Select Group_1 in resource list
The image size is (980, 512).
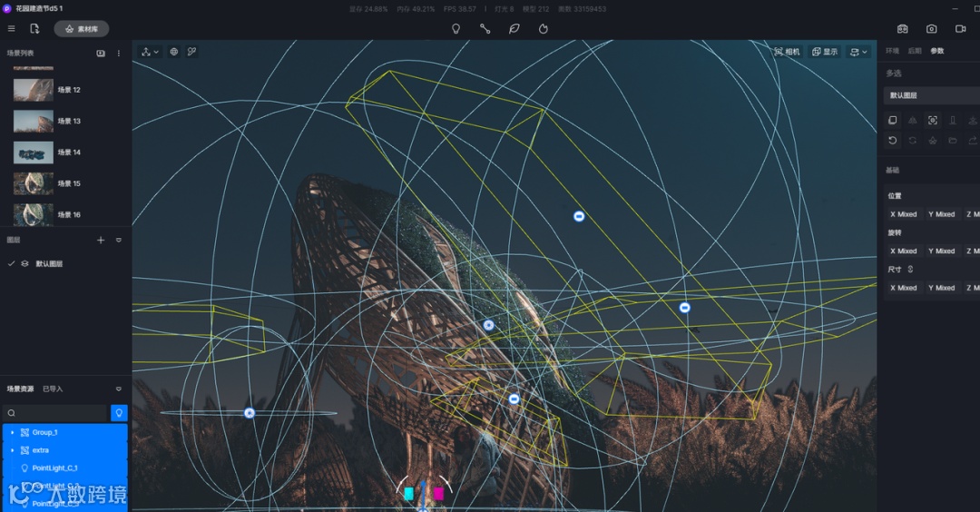pyautogui.click(x=65, y=433)
